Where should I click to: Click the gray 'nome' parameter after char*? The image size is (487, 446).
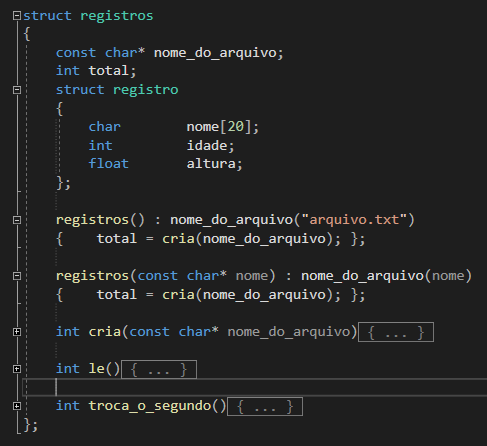click(252, 276)
